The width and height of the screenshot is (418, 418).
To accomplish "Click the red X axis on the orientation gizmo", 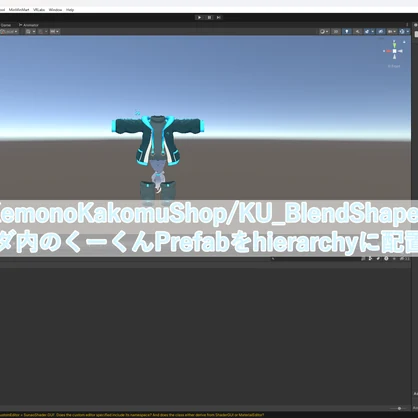I will click(x=387, y=51).
